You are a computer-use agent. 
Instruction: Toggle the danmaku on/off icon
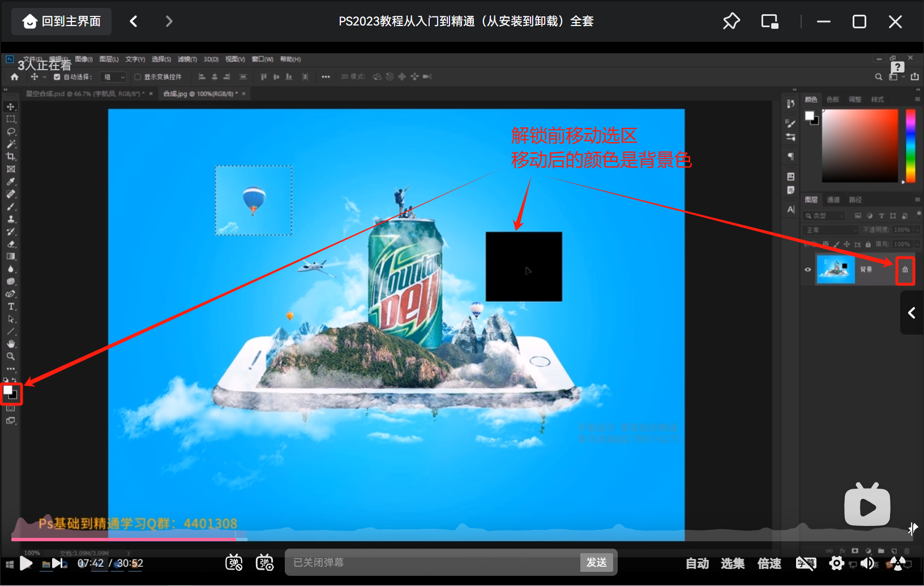tap(234, 562)
